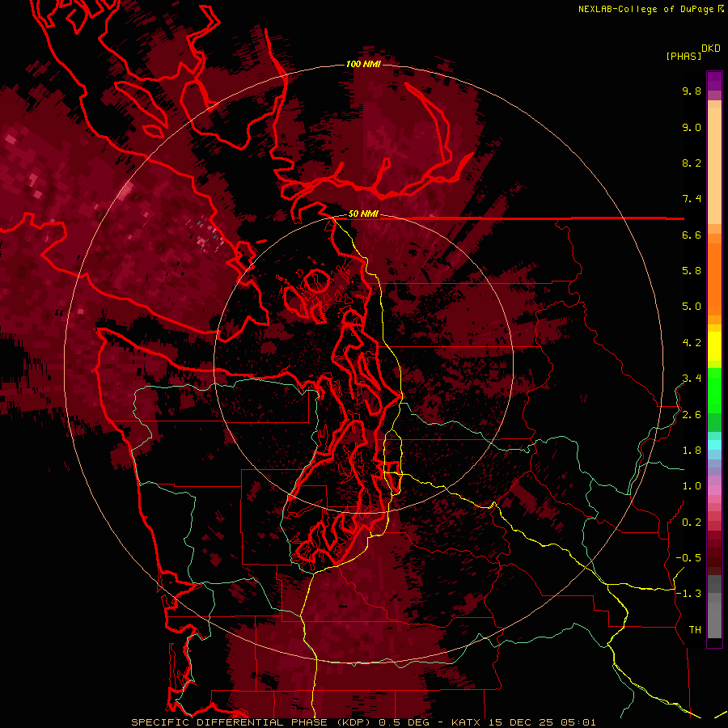Viewport: 728px width, 728px height.
Task: Click the 1.8 color scale label
Action: (692, 451)
